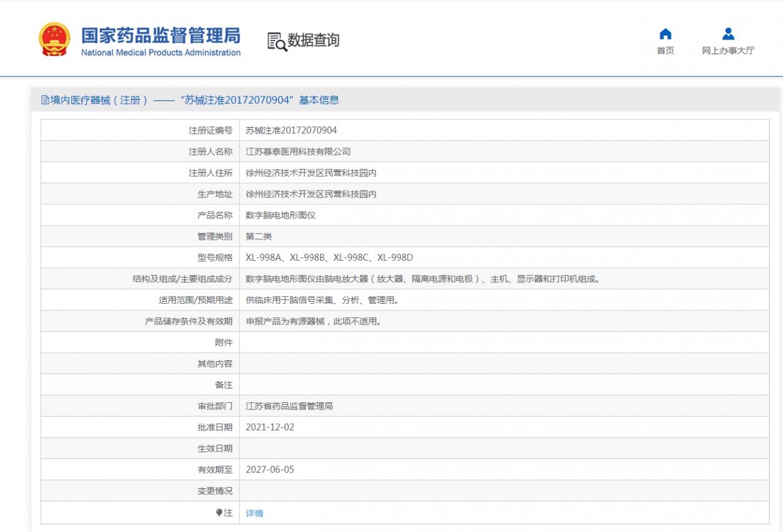Select 江苏省药品监督管理局 approval department
Screen dimensions: 783x532
[x=290, y=406]
